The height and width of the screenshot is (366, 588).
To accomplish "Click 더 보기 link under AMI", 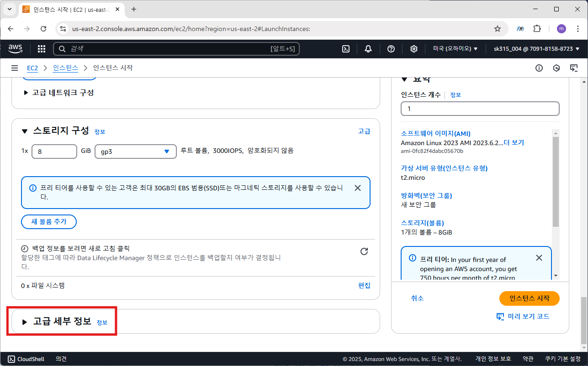I will click(514, 142).
